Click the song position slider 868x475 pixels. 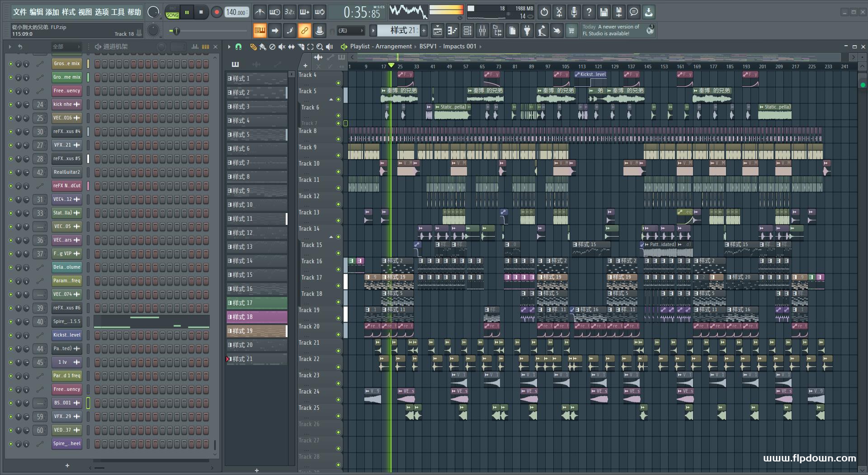coord(208,31)
